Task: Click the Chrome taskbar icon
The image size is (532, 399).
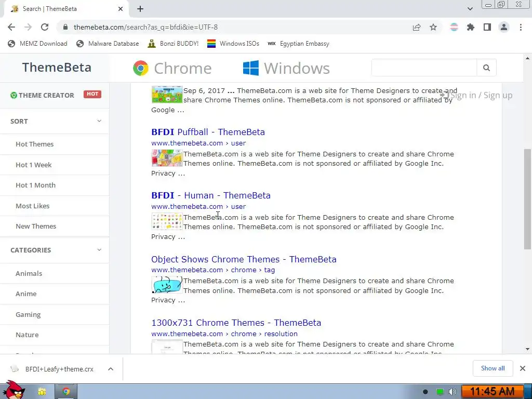Action: point(66,392)
